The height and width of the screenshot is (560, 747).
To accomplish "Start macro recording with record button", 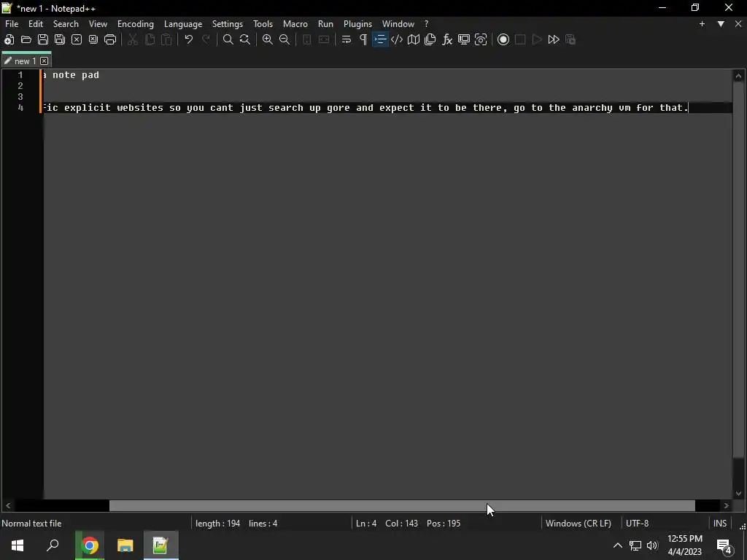I will point(503,39).
